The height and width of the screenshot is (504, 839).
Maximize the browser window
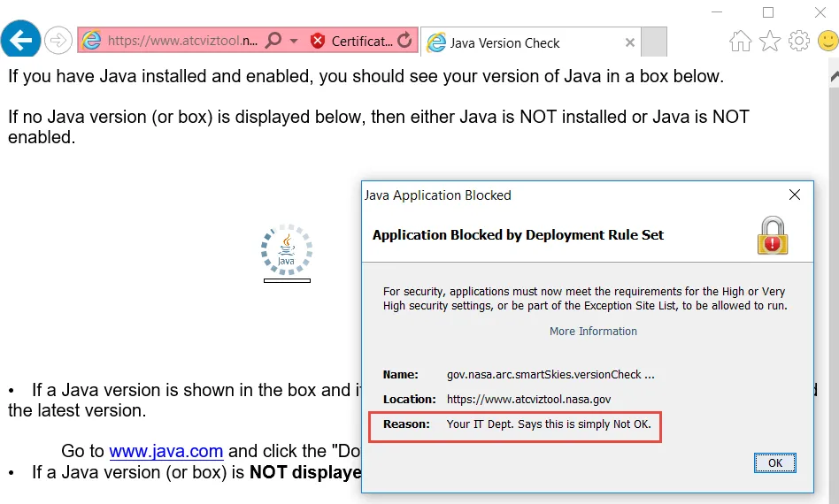pos(768,12)
